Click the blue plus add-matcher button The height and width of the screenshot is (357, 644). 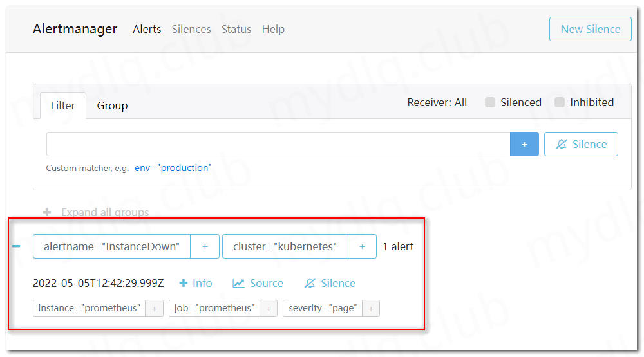pos(524,144)
